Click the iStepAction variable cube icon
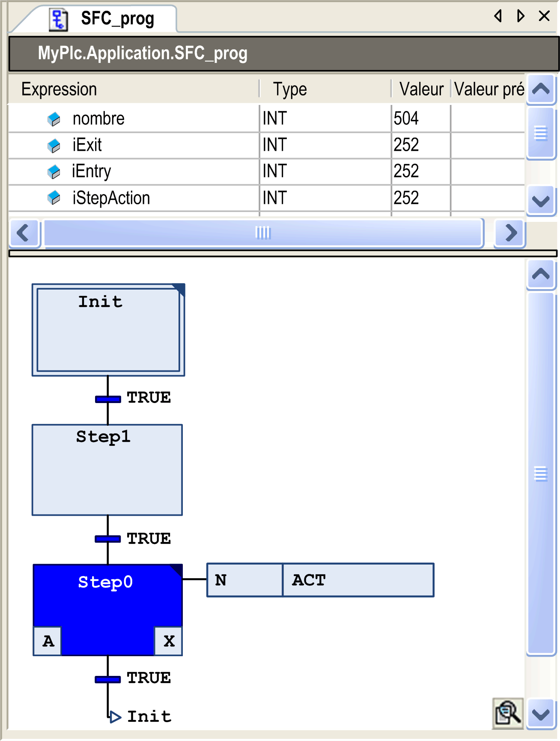The width and height of the screenshot is (560, 741). coord(54,198)
